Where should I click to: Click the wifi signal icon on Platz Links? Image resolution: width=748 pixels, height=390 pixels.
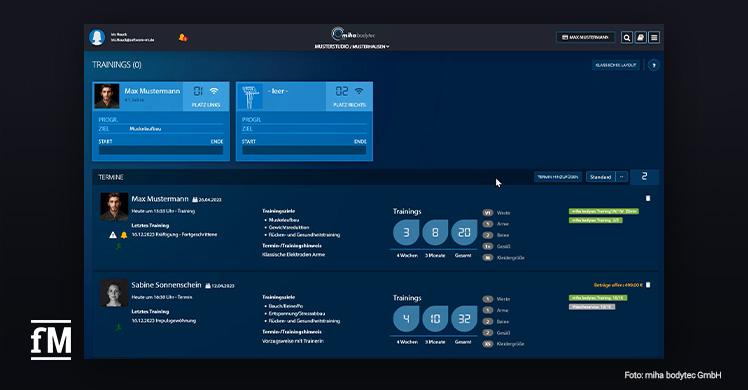tap(214, 91)
